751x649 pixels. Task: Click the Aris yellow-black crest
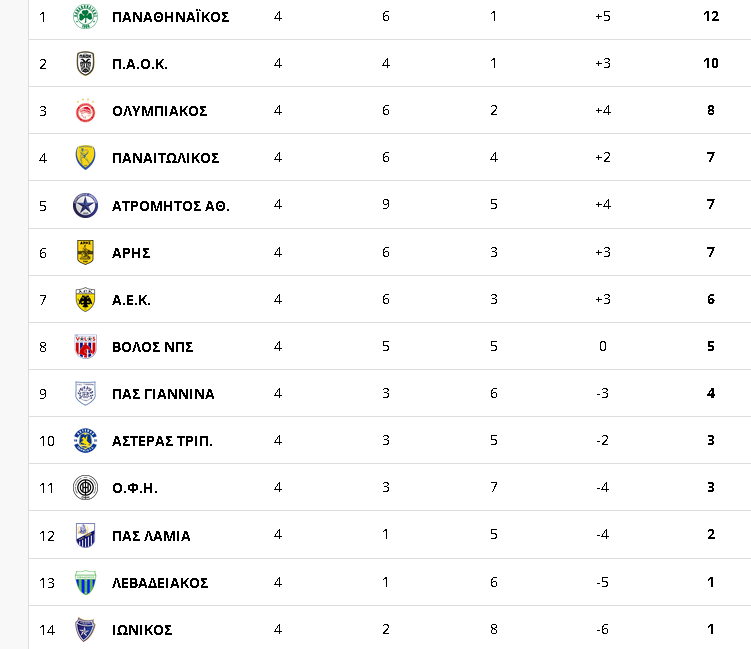85,252
